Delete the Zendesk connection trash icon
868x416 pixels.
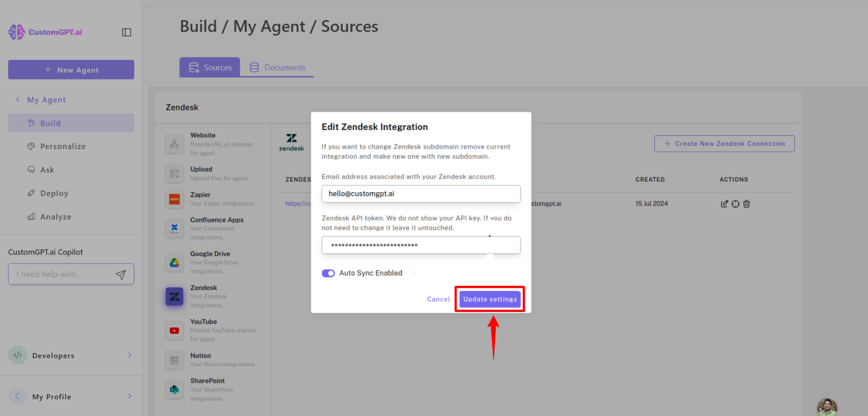click(747, 204)
